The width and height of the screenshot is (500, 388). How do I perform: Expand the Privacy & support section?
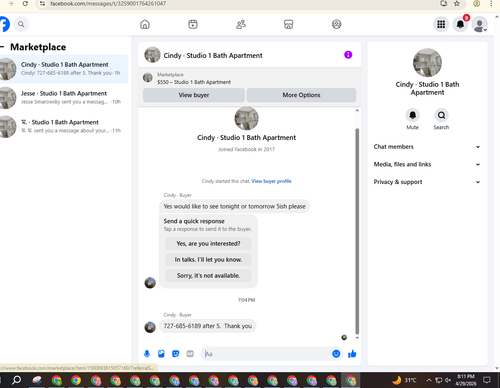pyautogui.click(x=427, y=182)
